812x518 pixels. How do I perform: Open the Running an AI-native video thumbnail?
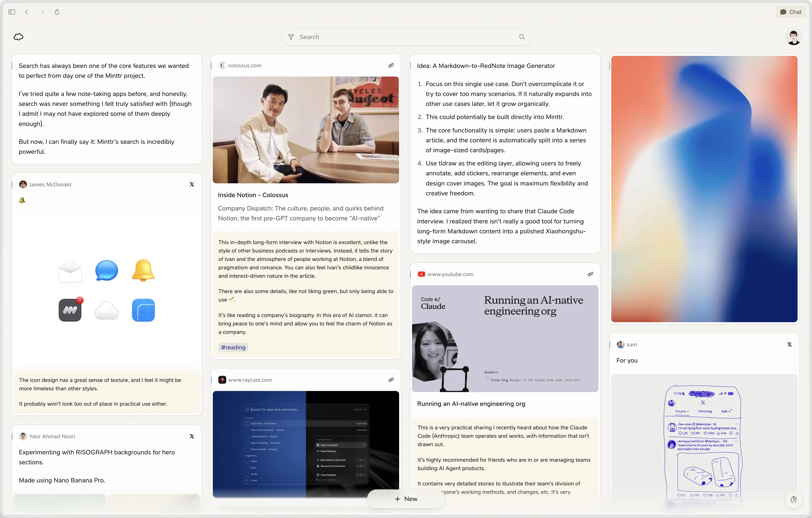click(505, 339)
